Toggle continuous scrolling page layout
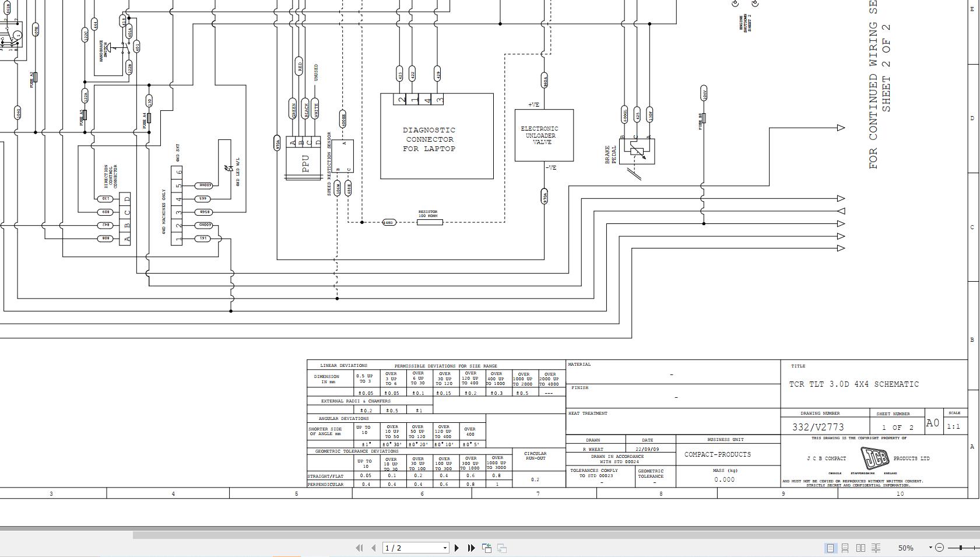 tap(845, 548)
